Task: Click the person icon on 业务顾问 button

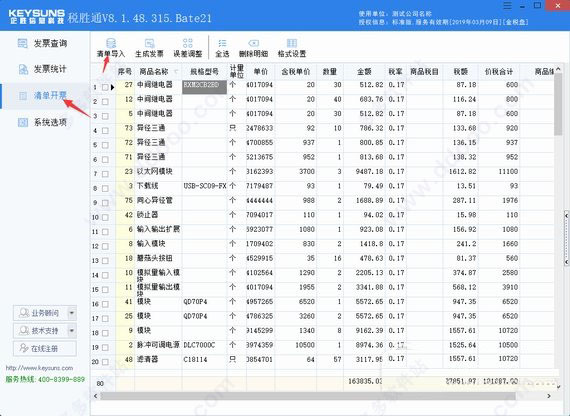Action: [24, 313]
